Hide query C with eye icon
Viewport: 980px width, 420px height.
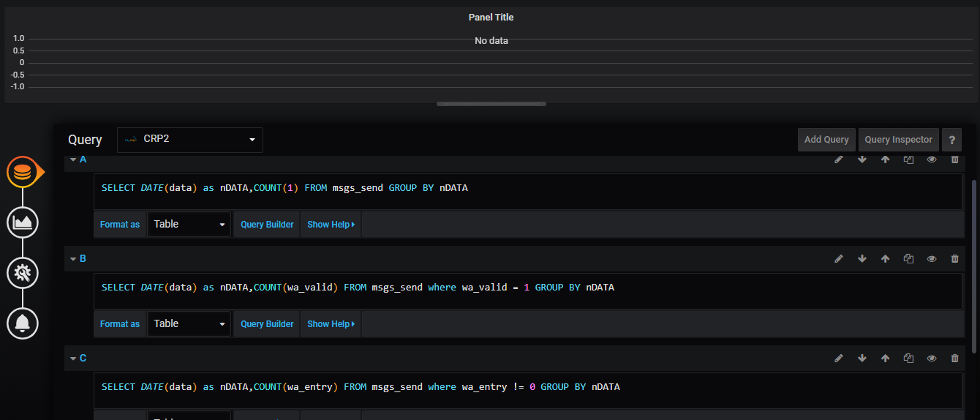pos(932,358)
